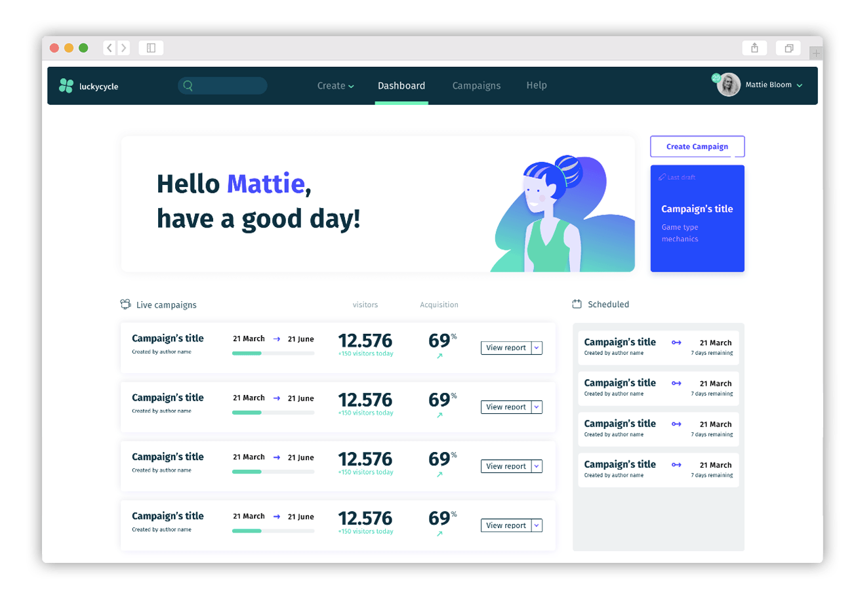
Task: Open the Campaigns tab
Action: (476, 86)
